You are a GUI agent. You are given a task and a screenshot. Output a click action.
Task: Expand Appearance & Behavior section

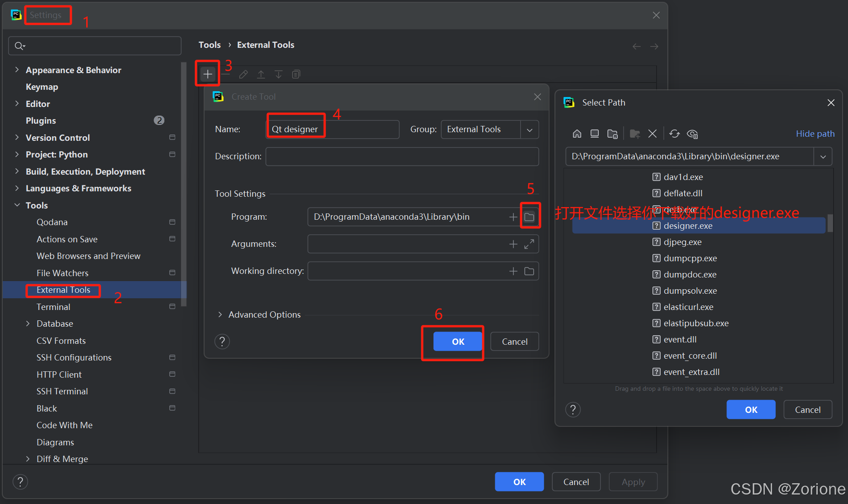(x=17, y=69)
